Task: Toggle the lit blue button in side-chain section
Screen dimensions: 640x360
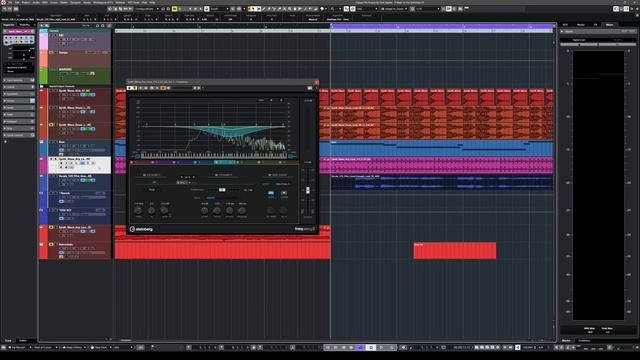Action: tap(271, 193)
